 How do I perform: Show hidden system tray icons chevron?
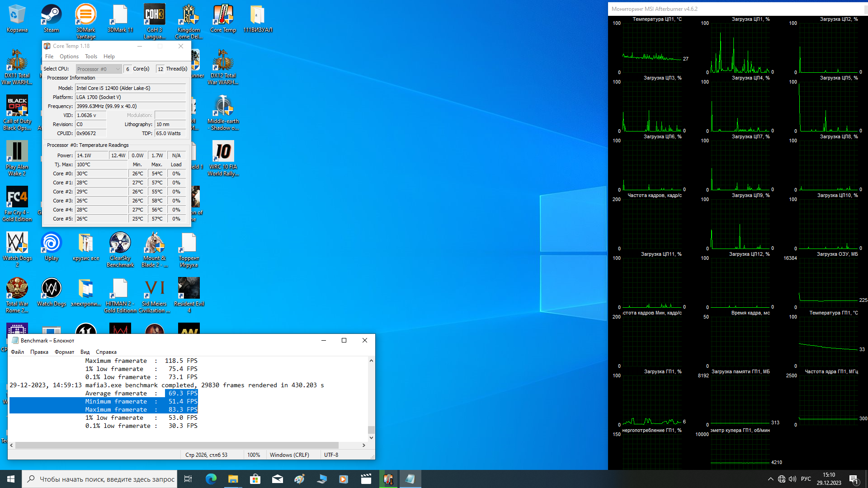770,479
